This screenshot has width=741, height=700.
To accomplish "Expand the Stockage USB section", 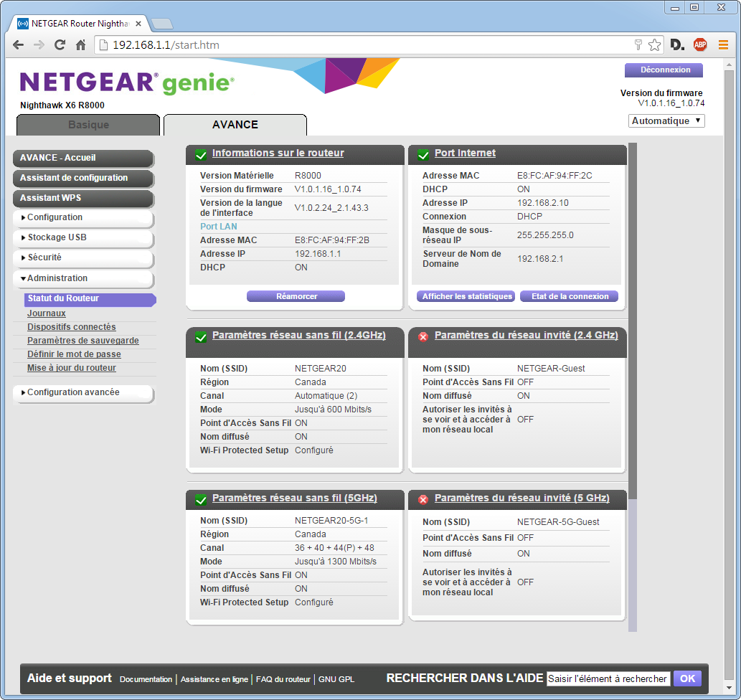I will coord(82,237).
